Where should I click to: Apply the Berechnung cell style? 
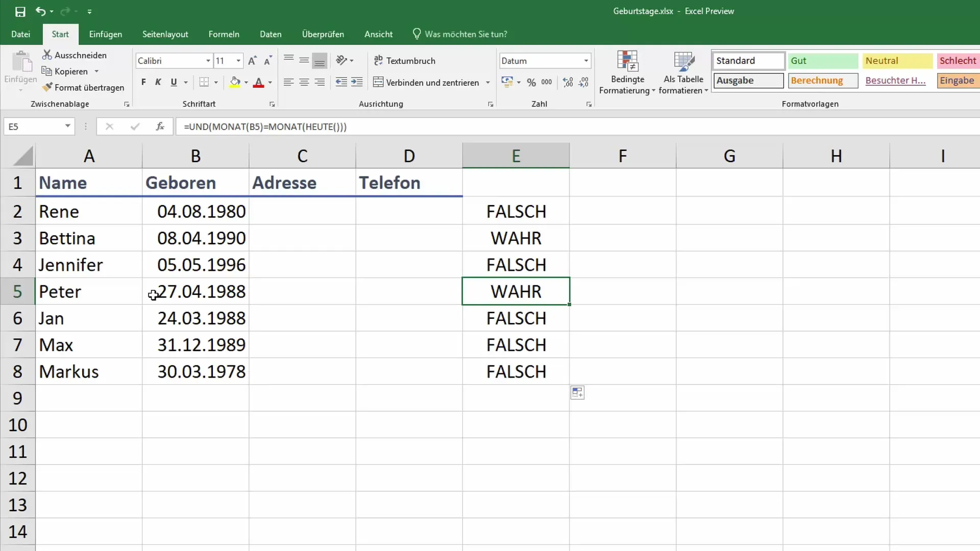point(823,81)
